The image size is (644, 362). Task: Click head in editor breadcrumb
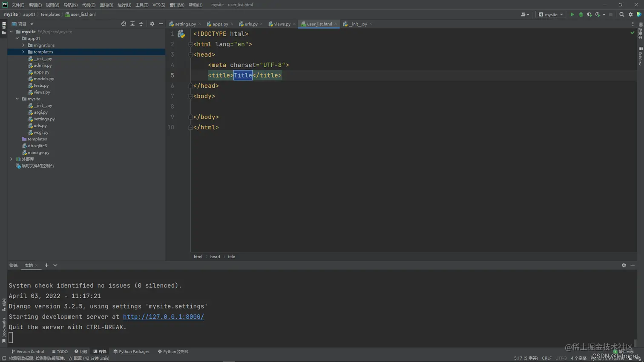pyautogui.click(x=215, y=257)
